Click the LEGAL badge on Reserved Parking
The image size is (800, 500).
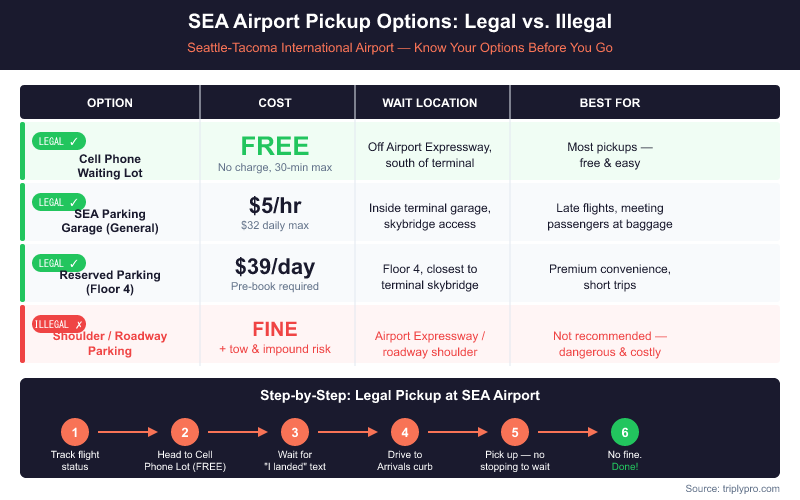pos(57,263)
